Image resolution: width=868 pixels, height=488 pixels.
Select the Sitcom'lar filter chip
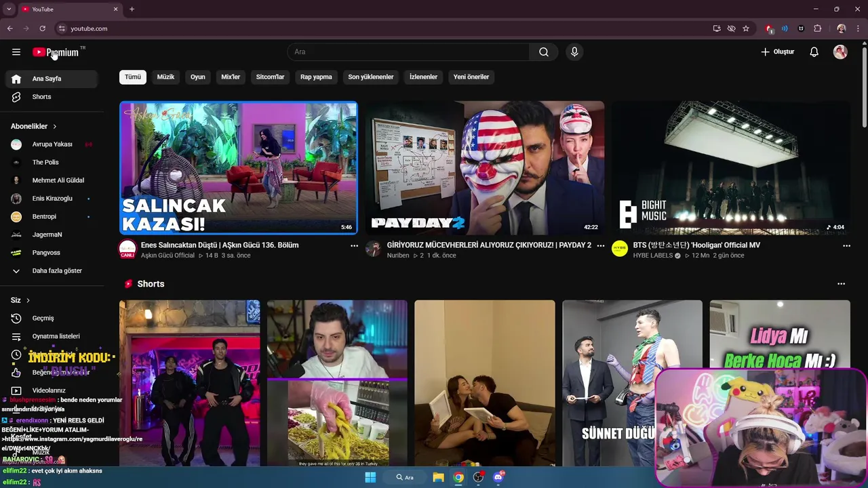[270, 77]
